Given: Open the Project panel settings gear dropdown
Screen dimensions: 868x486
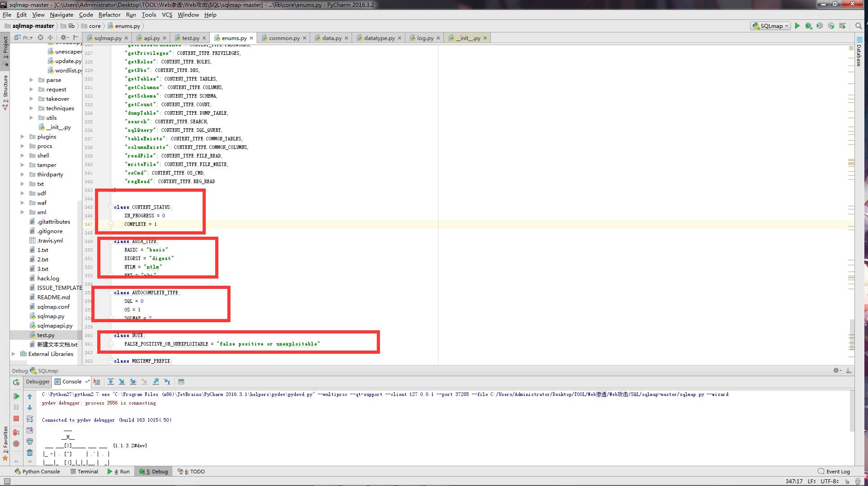Looking at the screenshot, I should point(65,38).
